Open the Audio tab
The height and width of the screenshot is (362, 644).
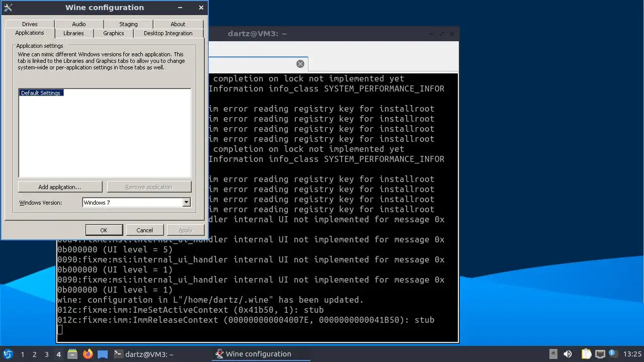(x=79, y=24)
